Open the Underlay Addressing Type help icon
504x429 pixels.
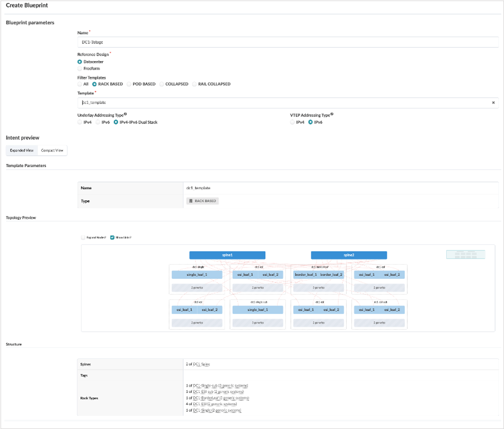(125, 114)
